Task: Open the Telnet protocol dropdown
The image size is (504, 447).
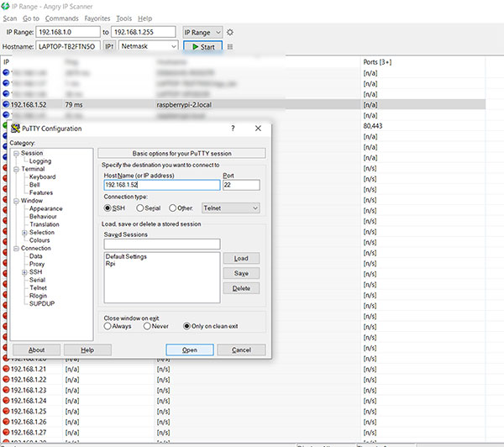Action: point(230,208)
